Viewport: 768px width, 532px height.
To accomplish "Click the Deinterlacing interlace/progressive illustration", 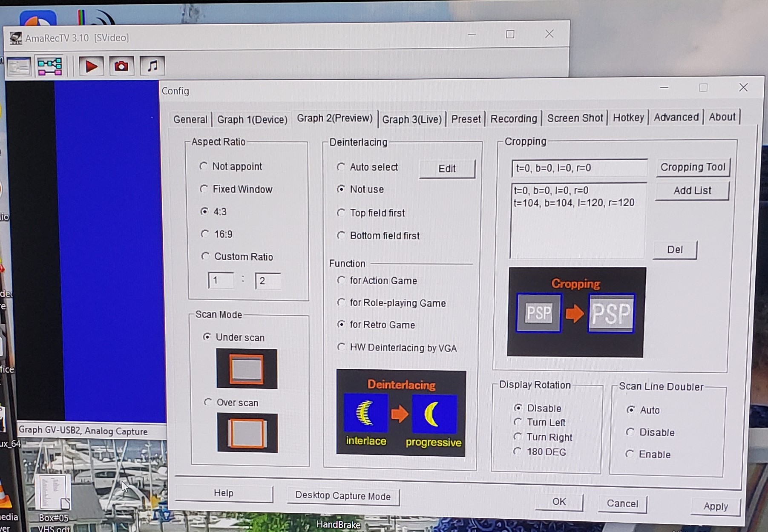I will (x=401, y=412).
